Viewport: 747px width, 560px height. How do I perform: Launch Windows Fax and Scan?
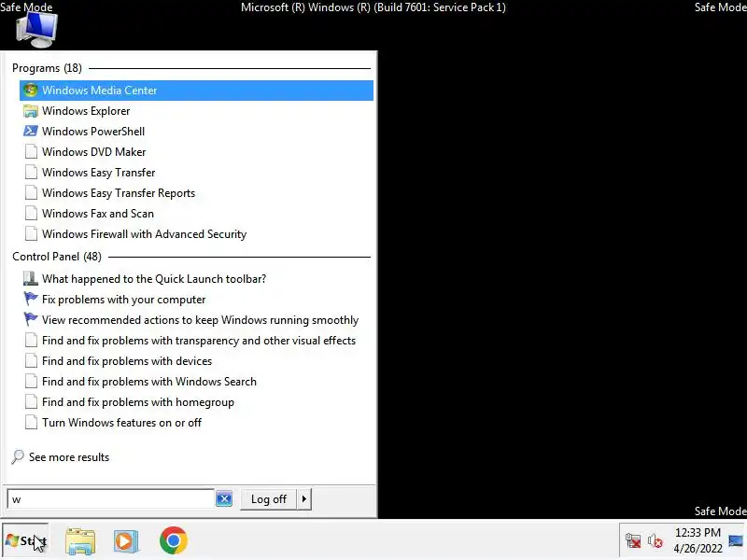196,214
